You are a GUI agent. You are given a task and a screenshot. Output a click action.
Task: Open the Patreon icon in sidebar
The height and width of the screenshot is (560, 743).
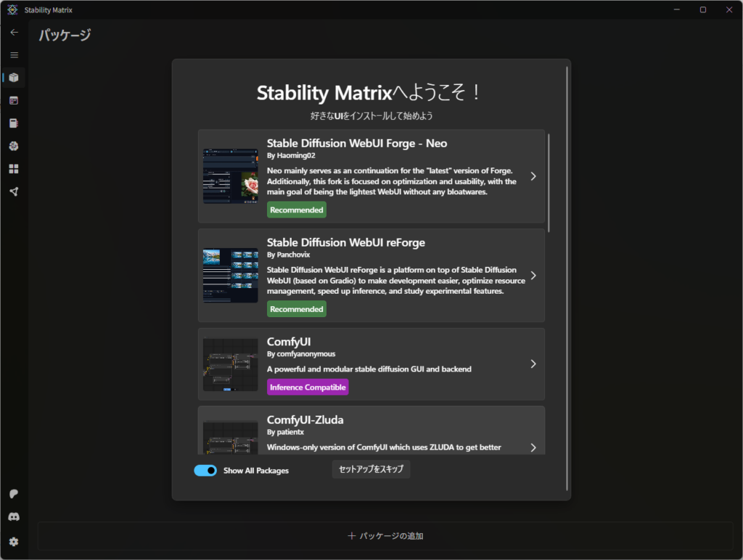coord(14,494)
